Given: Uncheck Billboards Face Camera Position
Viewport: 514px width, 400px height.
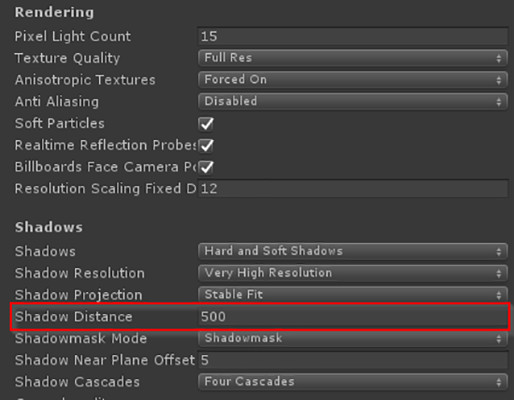Looking at the screenshot, I should pyautogui.click(x=206, y=167).
